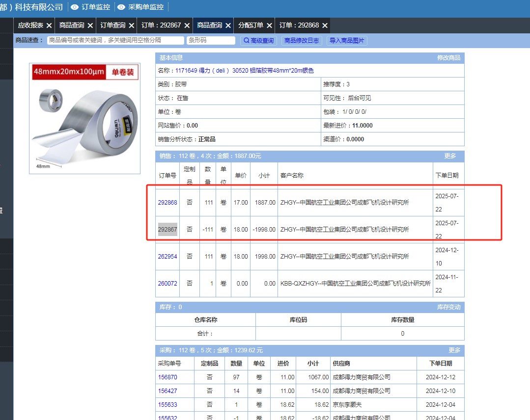Image resolution: width=530 pixels, height=420 pixels.
Task: Click the 导入商品图片 button
Action: (347, 41)
